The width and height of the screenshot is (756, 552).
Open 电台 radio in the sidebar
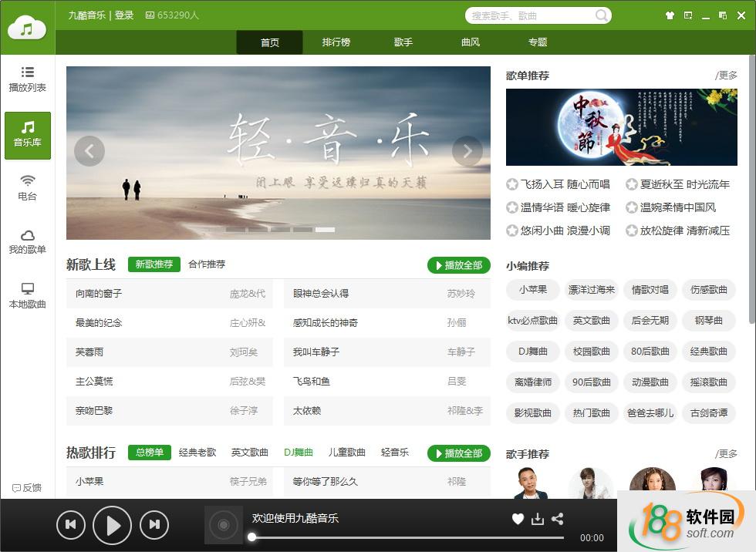(28, 187)
